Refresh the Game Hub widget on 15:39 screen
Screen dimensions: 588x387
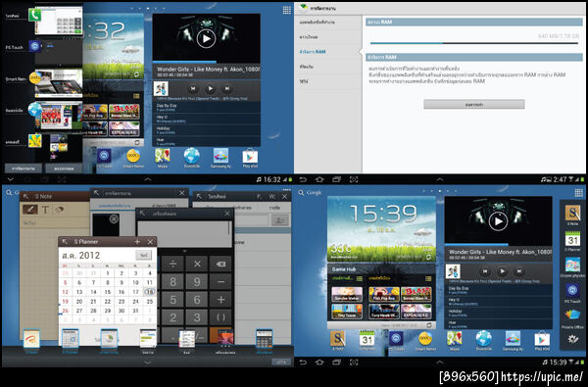[429, 325]
